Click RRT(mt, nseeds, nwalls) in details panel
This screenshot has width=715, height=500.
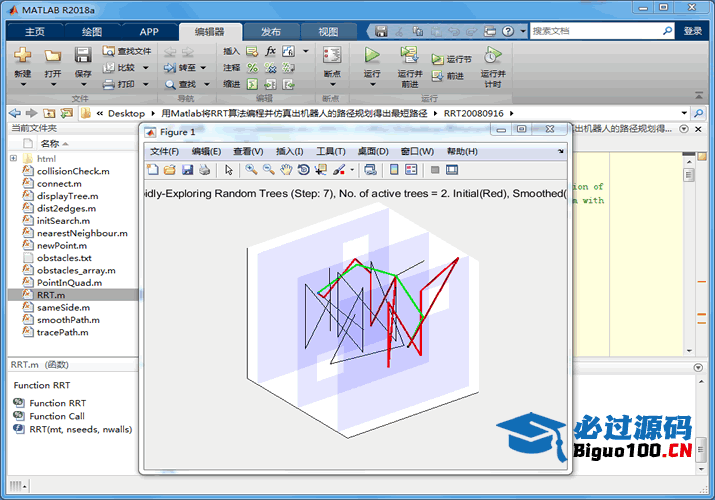point(81,429)
